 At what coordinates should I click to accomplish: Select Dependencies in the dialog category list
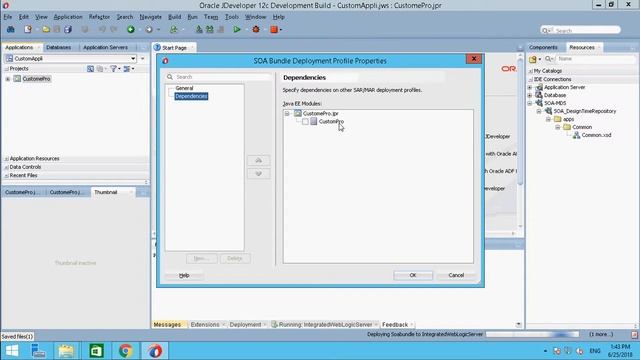(191, 96)
